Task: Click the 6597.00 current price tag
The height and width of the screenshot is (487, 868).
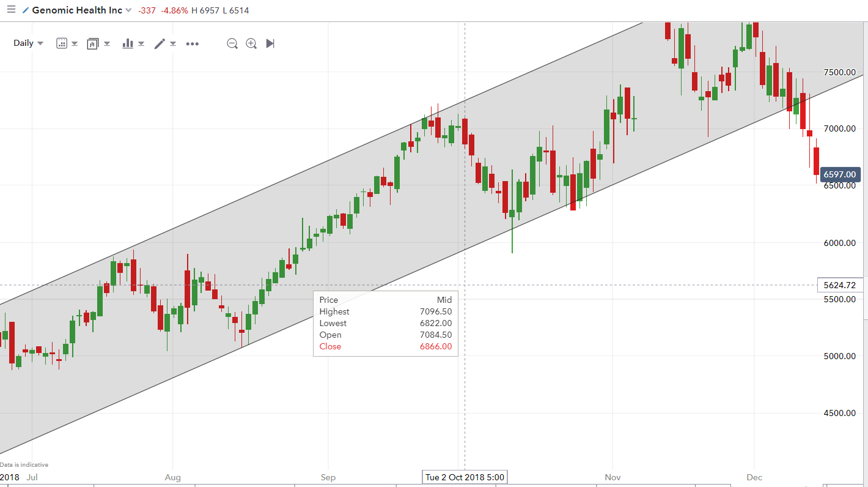Action: coord(839,174)
